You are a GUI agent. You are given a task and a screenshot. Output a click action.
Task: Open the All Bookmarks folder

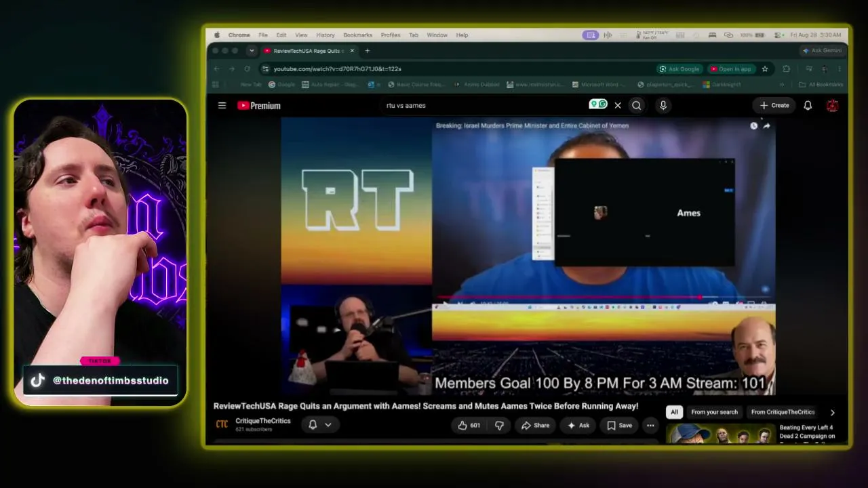click(821, 85)
